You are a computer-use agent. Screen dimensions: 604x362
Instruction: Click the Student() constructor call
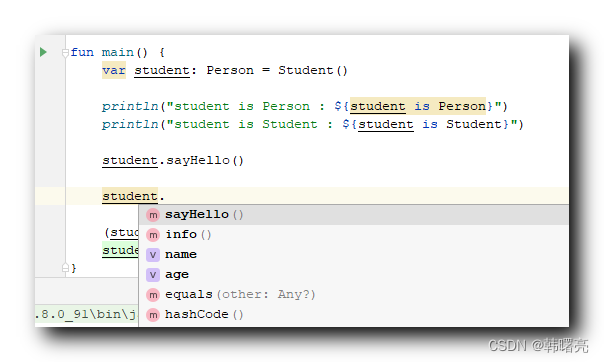tap(313, 70)
